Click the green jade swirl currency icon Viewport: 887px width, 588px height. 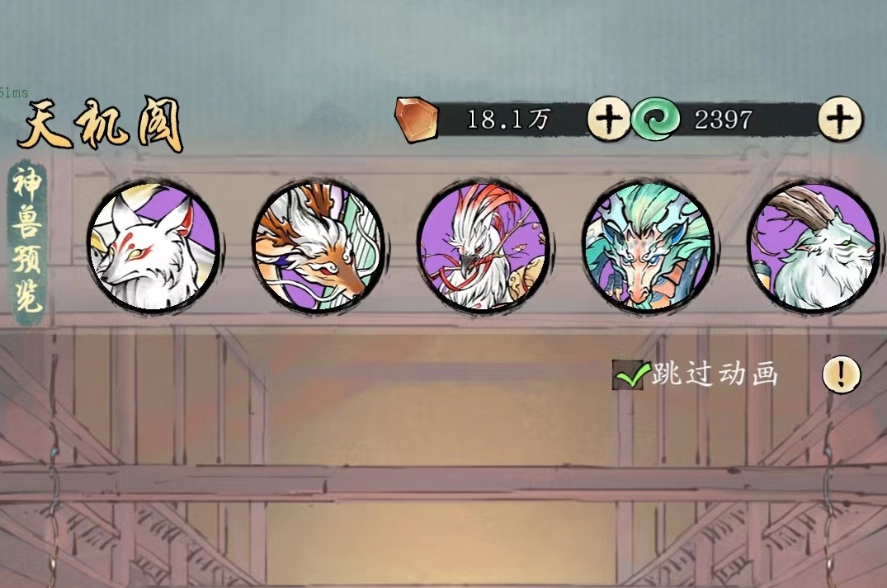pyautogui.click(x=656, y=120)
